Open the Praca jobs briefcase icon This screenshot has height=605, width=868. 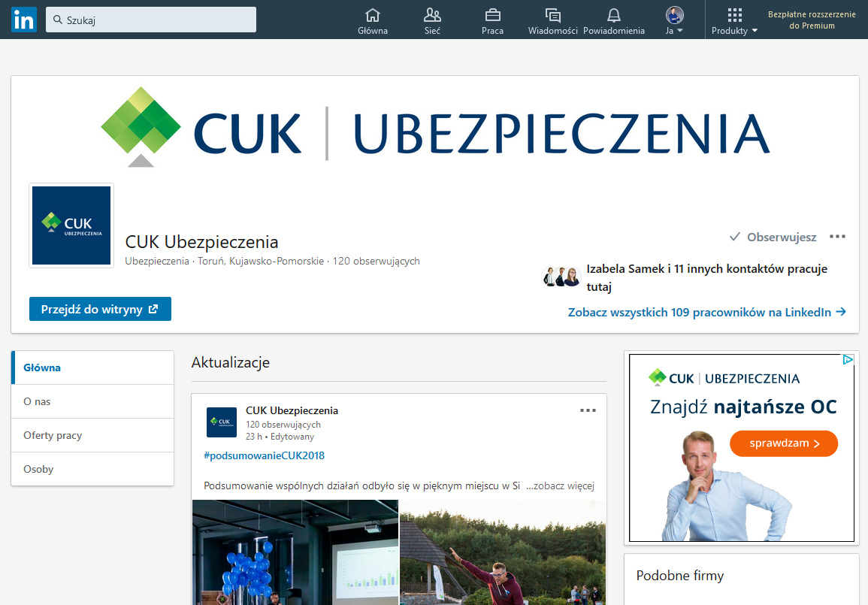coord(493,15)
